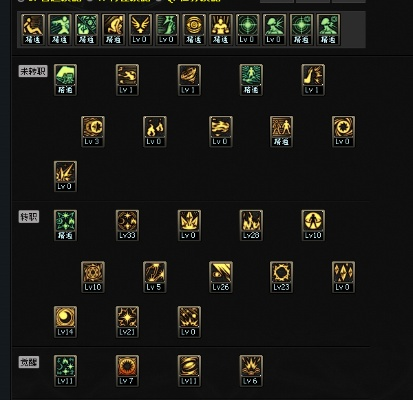The height and width of the screenshot is (400, 413).
Task: Select the Lv21 four-pointed star skill
Action: tap(127, 322)
